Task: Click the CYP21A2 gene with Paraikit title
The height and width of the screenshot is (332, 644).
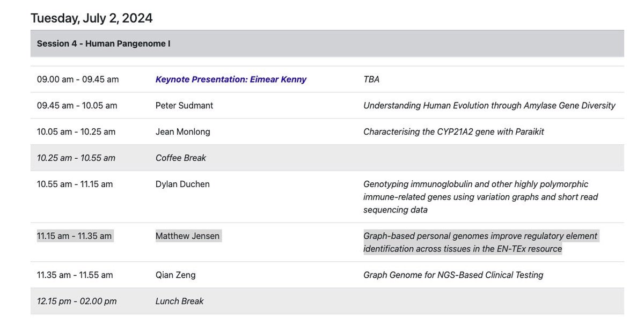Action: click(x=453, y=131)
